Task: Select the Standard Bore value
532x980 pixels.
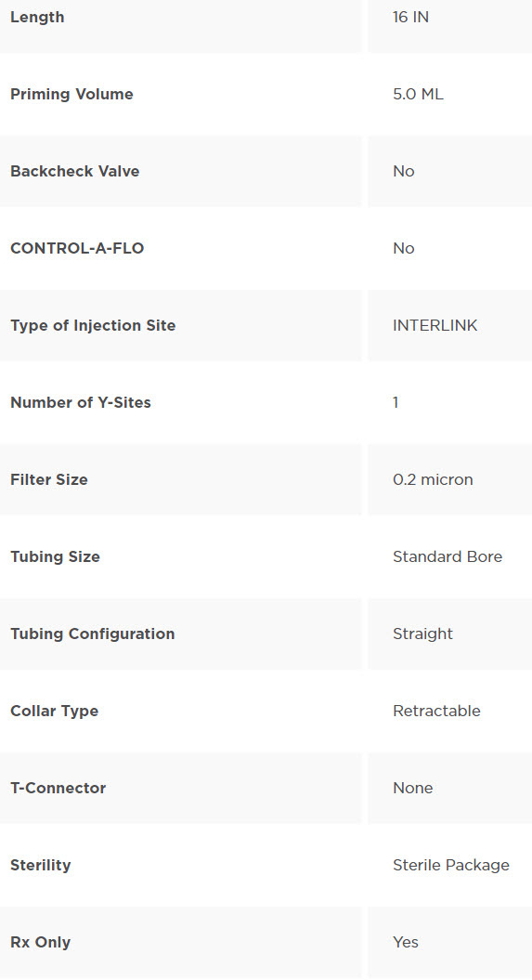Action: click(x=448, y=556)
